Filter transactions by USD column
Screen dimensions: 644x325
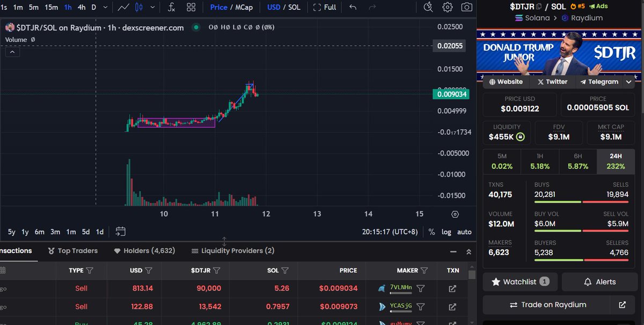[x=148, y=270]
